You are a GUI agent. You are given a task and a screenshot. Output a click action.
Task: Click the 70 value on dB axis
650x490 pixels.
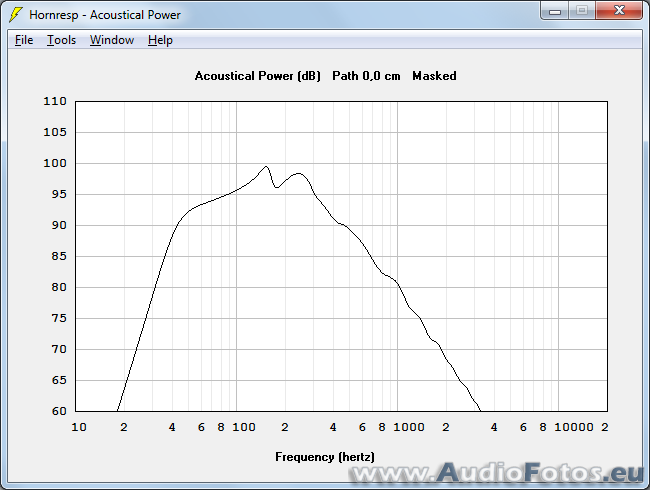(59, 349)
